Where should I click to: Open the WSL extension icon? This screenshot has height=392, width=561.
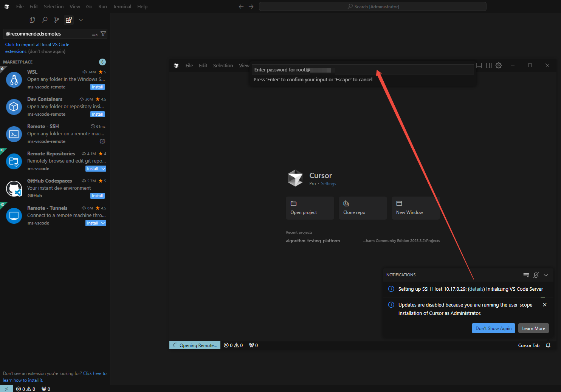(14, 80)
